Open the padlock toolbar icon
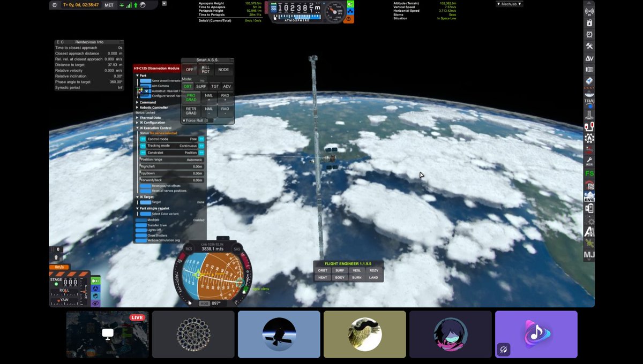 (589, 23)
